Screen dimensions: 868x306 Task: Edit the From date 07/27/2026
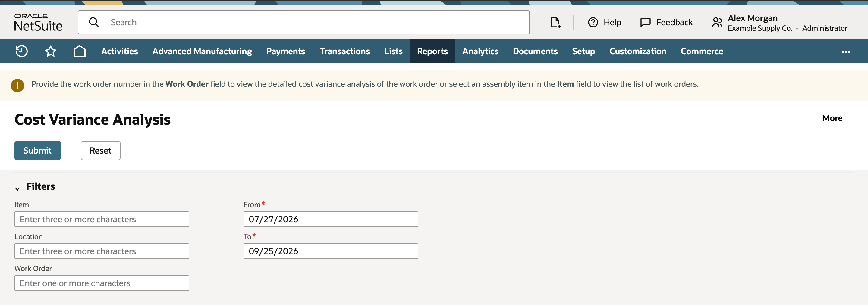tap(331, 219)
